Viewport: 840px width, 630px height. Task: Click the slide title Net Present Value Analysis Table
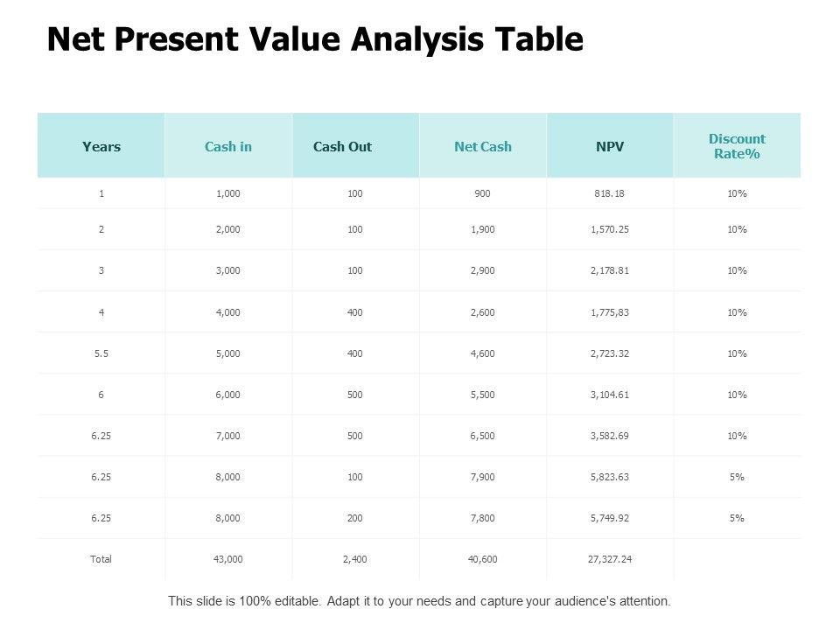click(x=315, y=40)
